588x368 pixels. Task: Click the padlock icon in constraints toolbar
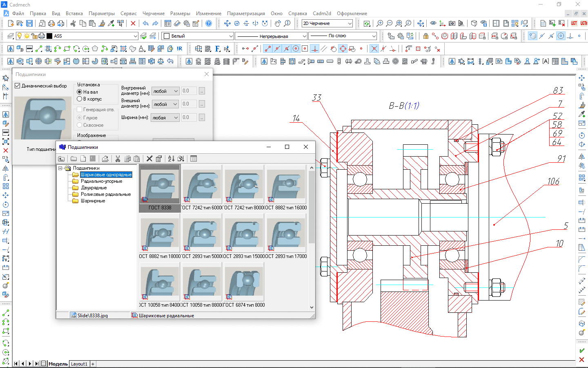[x=425, y=36]
